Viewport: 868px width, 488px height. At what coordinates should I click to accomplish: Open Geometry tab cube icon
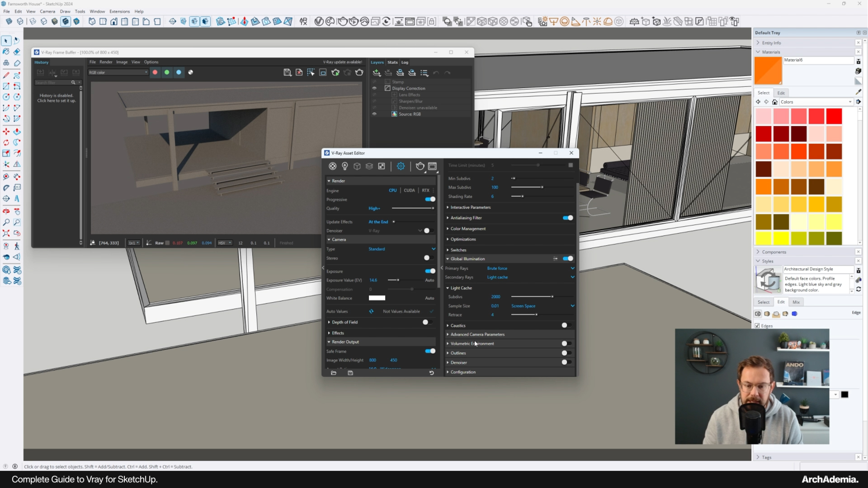pos(357,166)
